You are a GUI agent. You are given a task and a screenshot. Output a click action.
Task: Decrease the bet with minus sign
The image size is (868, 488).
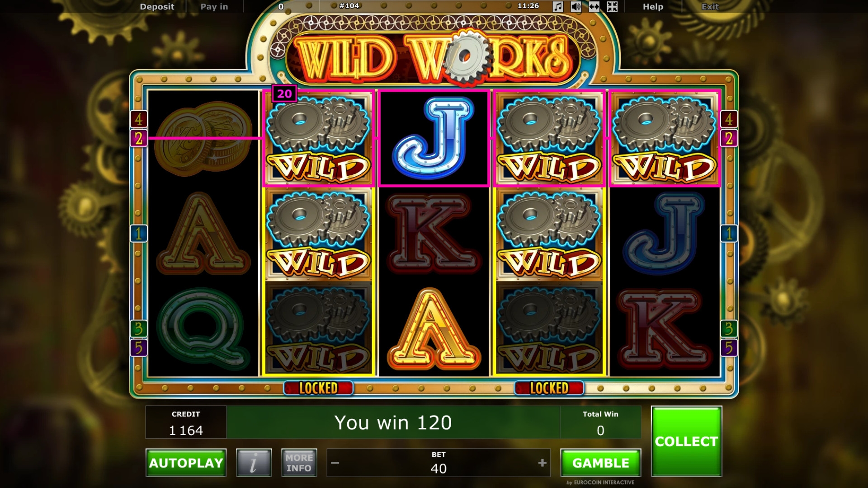335,463
